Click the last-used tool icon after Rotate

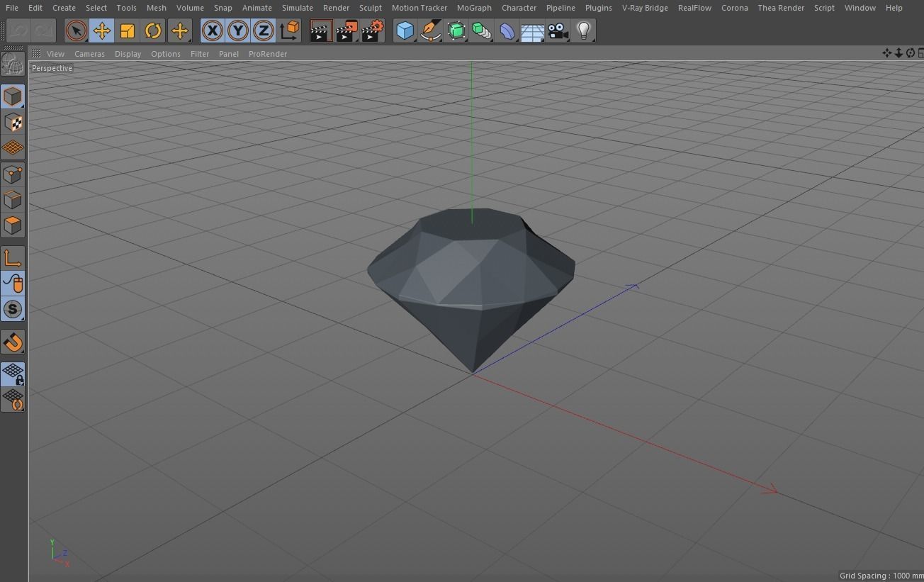pos(179,31)
